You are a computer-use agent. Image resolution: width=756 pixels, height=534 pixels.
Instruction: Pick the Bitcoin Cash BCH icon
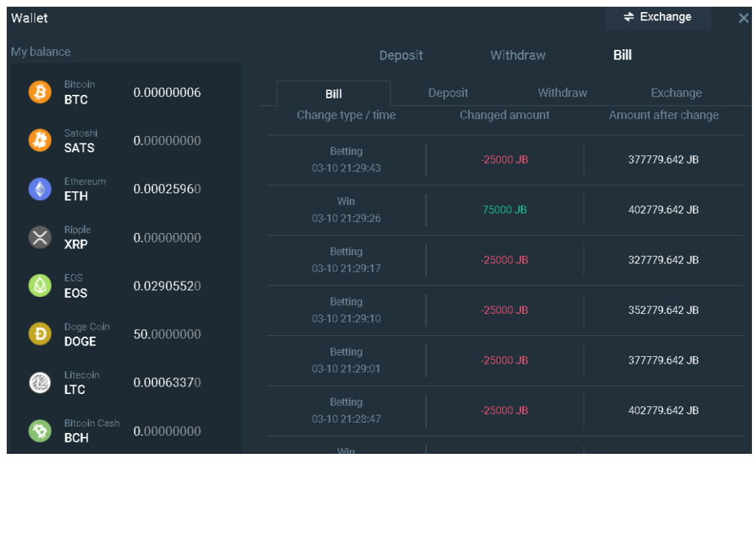40,431
